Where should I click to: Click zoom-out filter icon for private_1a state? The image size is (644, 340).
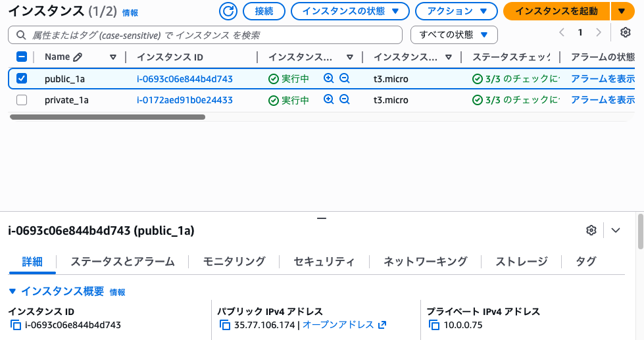click(x=344, y=100)
